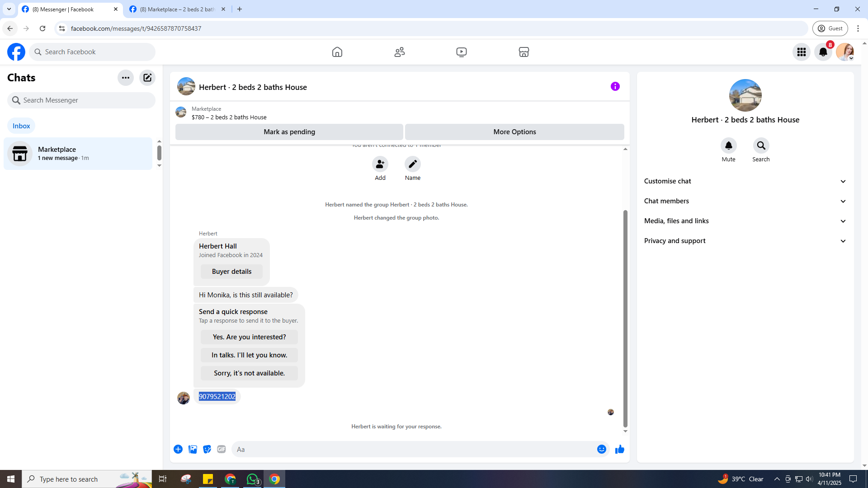Start a new message with compose icon

click(x=147, y=78)
